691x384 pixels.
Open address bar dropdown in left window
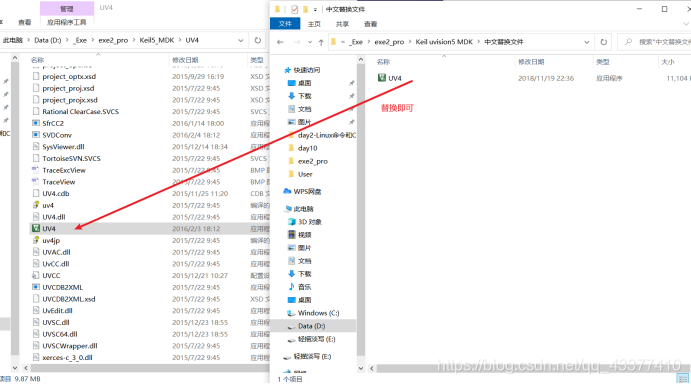tap(241, 40)
